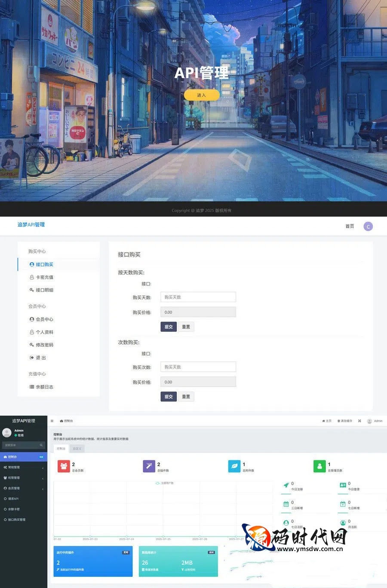The image size is (387, 588).
Task: Click the red 总会员数 members icon
Action: pyautogui.click(x=64, y=466)
